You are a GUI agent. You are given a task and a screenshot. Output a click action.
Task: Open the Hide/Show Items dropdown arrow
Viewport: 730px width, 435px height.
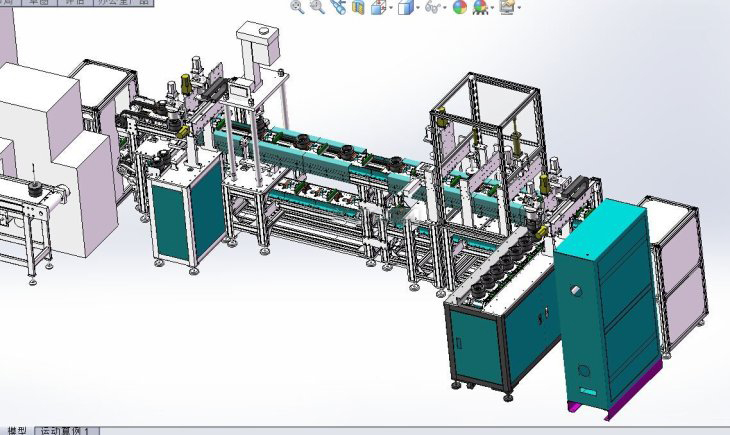point(444,8)
